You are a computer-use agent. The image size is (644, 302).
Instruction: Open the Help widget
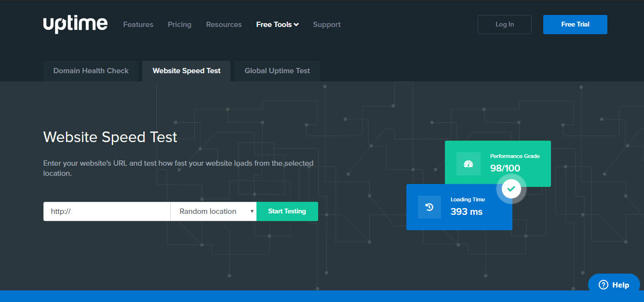(614, 285)
